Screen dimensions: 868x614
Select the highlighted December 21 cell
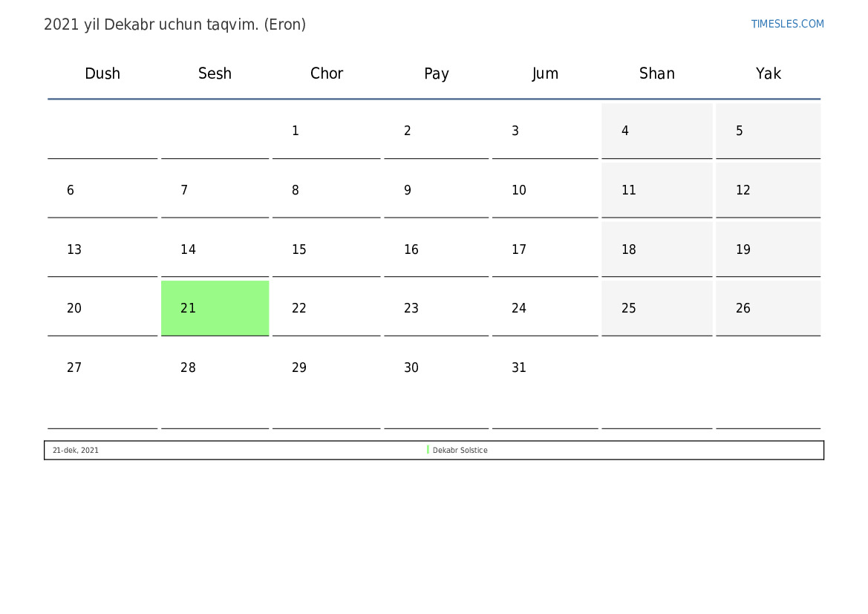tap(215, 308)
